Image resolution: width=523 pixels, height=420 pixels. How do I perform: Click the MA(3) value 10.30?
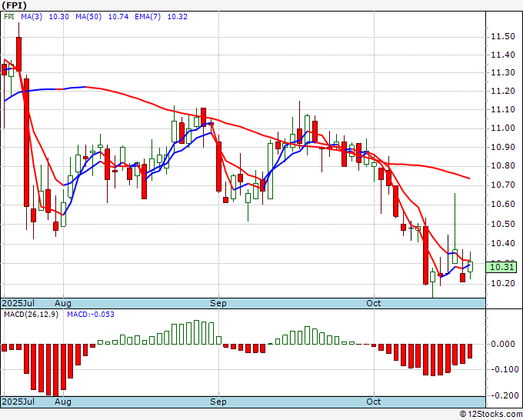[59, 17]
